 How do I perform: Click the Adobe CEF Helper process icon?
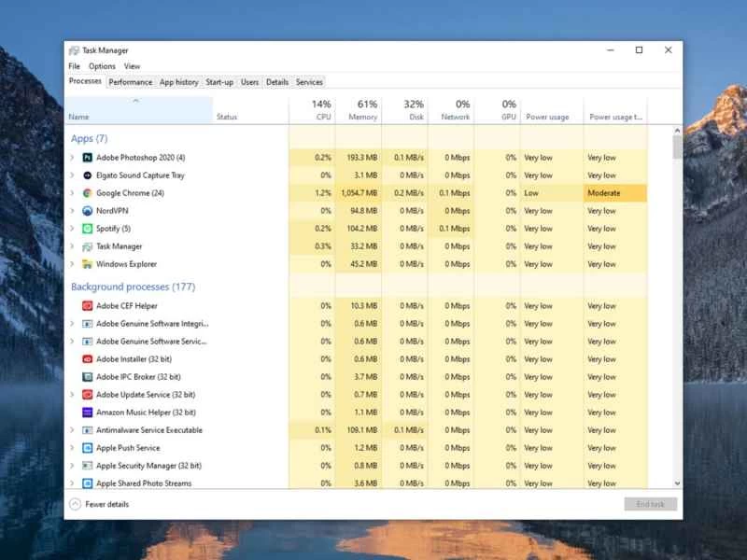(x=89, y=305)
